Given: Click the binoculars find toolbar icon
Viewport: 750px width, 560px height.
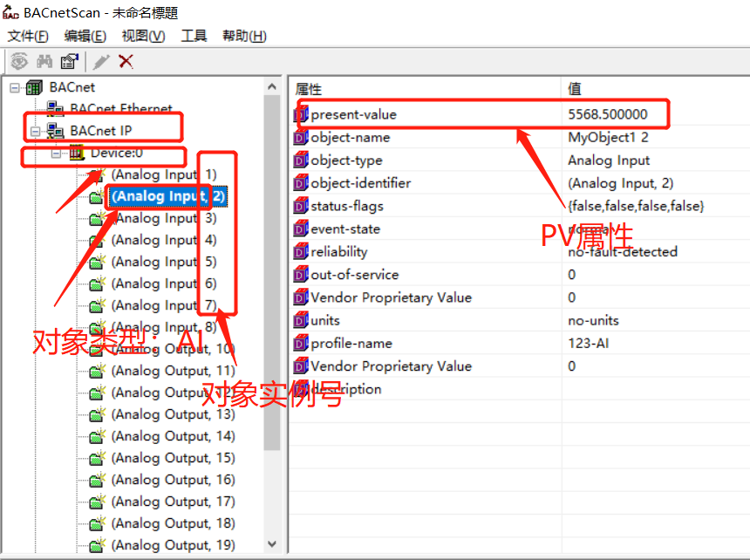Looking at the screenshot, I should pos(45,61).
